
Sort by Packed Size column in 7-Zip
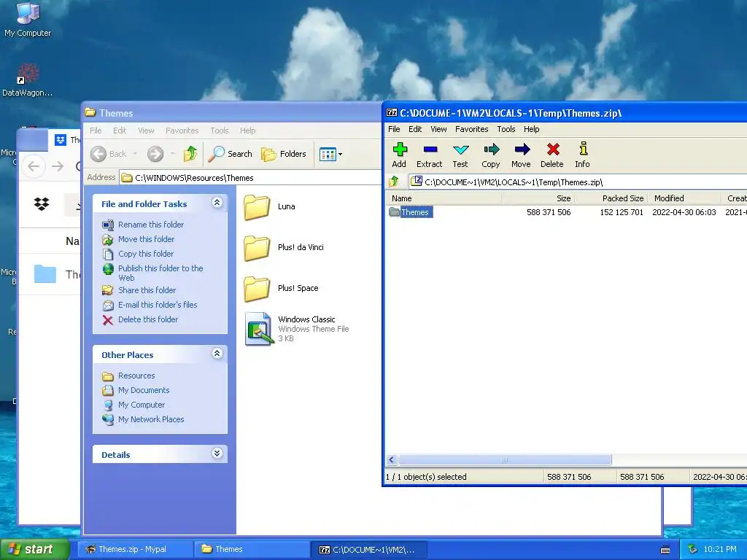(x=611, y=198)
